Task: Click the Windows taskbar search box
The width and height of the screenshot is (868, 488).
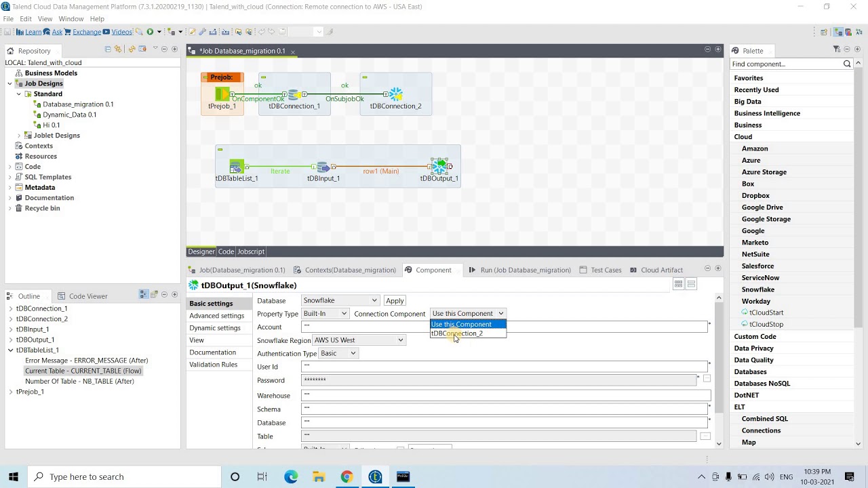Action: pyautogui.click(x=125, y=476)
